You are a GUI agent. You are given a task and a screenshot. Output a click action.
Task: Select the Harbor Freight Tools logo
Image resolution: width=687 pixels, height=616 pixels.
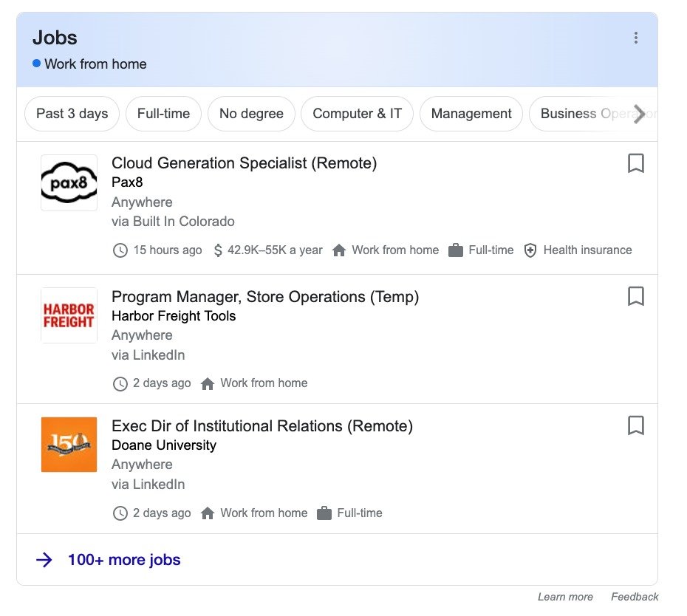tap(69, 315)
